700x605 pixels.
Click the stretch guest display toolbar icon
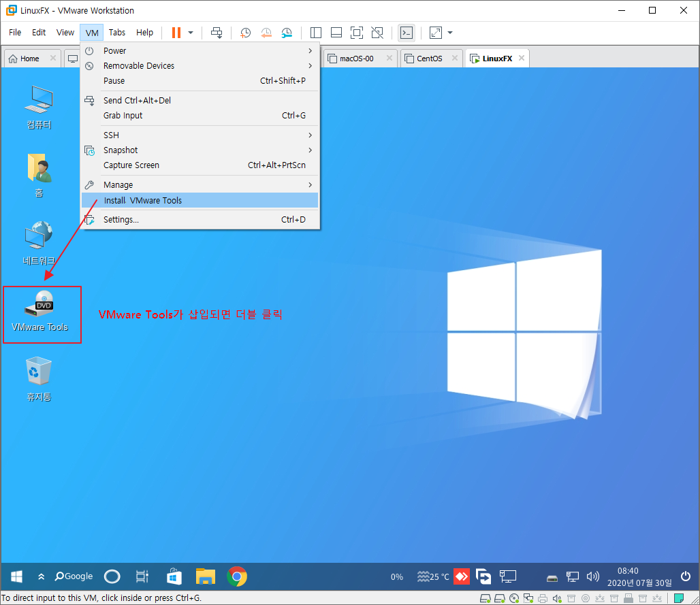(435, 33)
